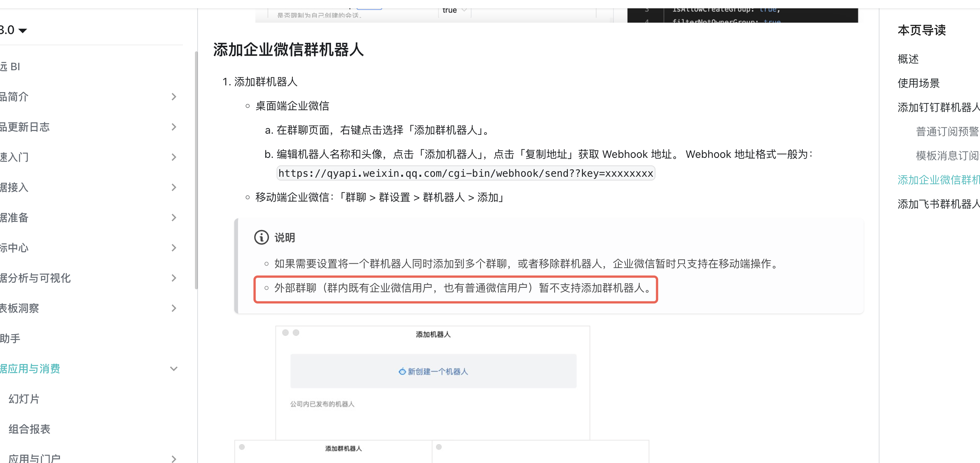980x463 pixels.
Task: Click the 添加企业微信群机器人 heading
Action: [288, 50]
